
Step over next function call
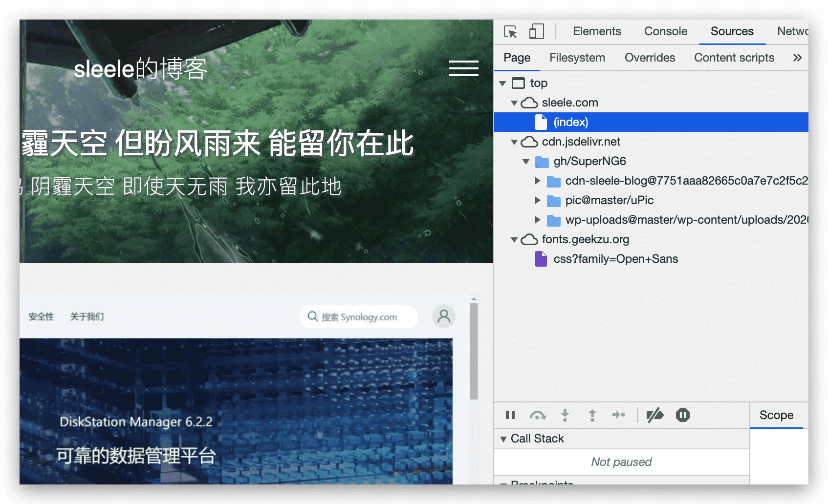pyautogui.click(x=538, y=415)
